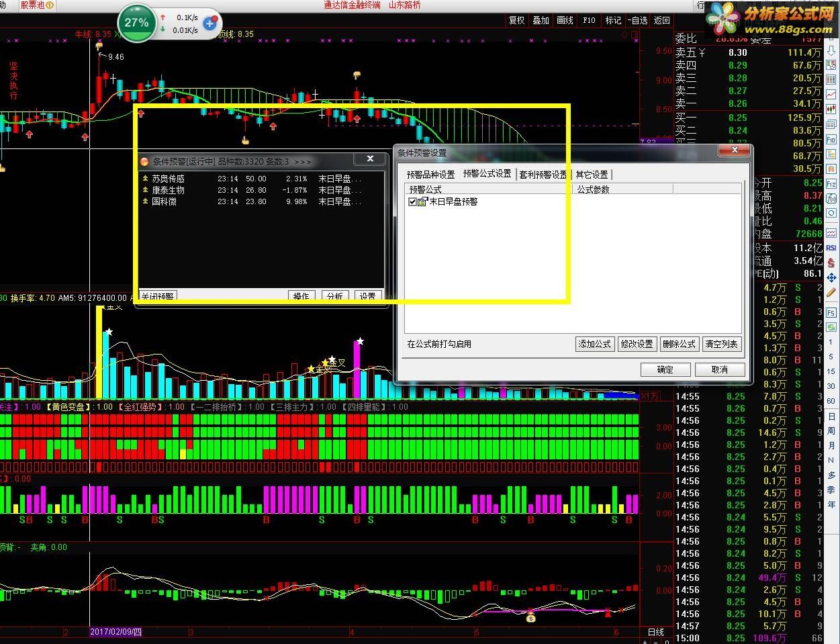Image resolution: width=840 pixels, height=644 pixels.
Task: Select the candlestick K-line icon in sidebar
Action: click(x=831, y=109)
